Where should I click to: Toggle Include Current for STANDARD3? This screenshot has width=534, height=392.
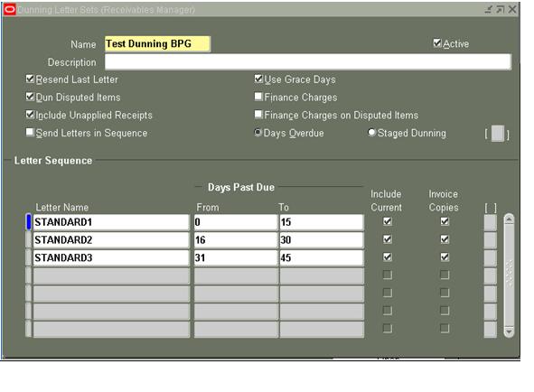[x=388, y=257]
